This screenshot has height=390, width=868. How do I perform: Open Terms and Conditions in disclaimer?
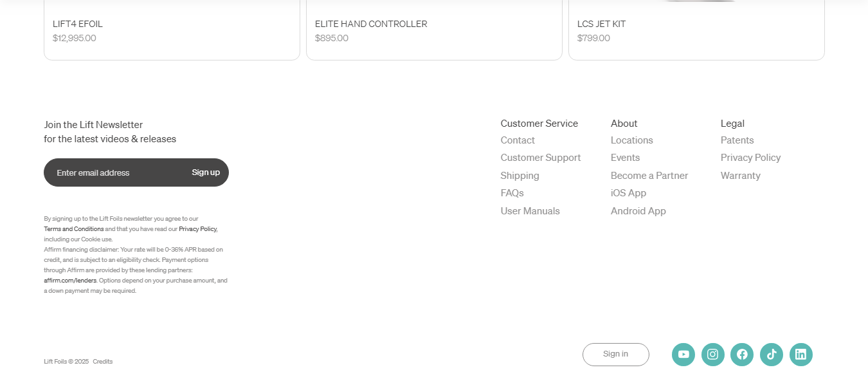[x=74, y=229]
